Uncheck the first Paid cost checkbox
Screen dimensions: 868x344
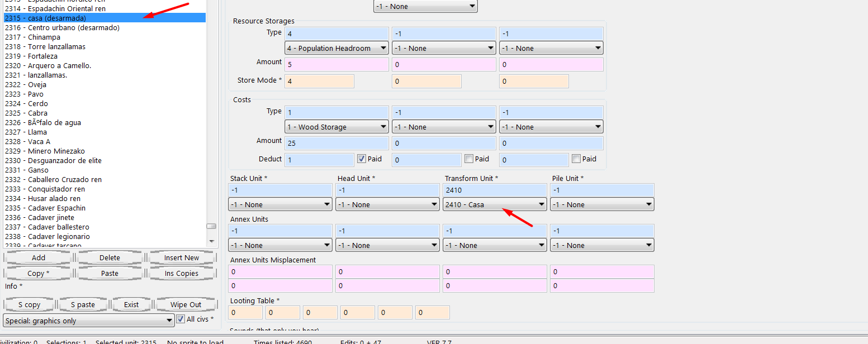coord(361,159)
